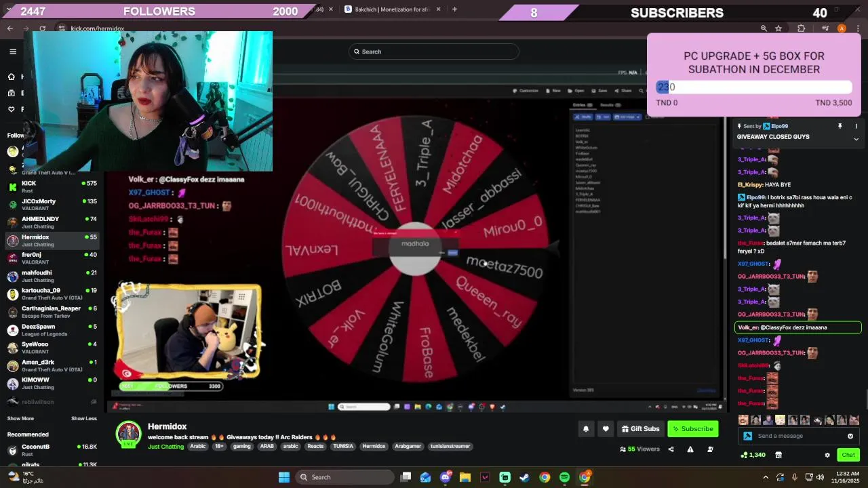The image size is (868, 488).
Task: Select the gaming tag
Action: click(x=242, y=447)
